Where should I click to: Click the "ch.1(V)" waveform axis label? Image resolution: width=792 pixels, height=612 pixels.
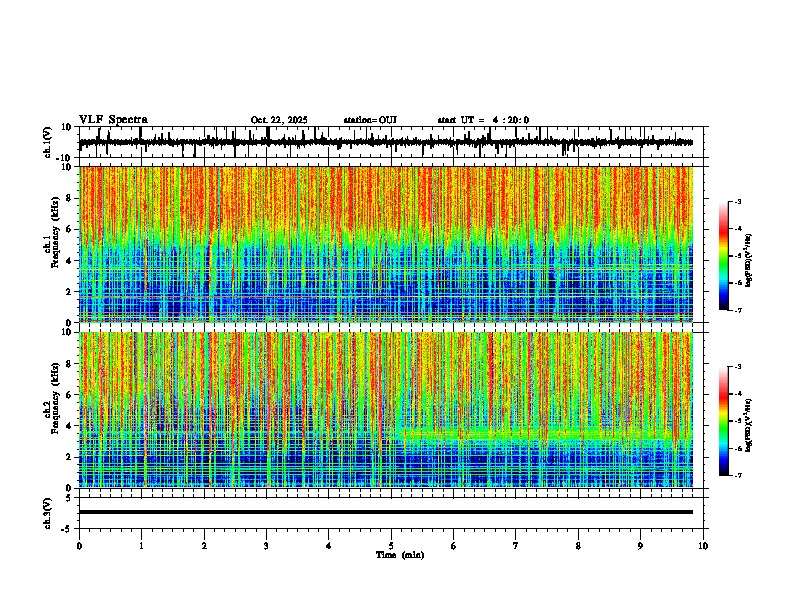coord(48,142)
